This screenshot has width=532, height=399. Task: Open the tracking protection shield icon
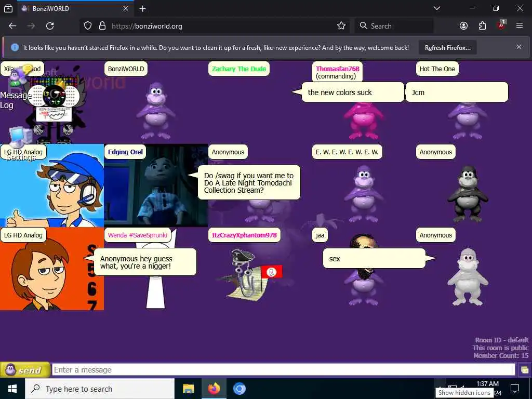click(x=88, y=26)
